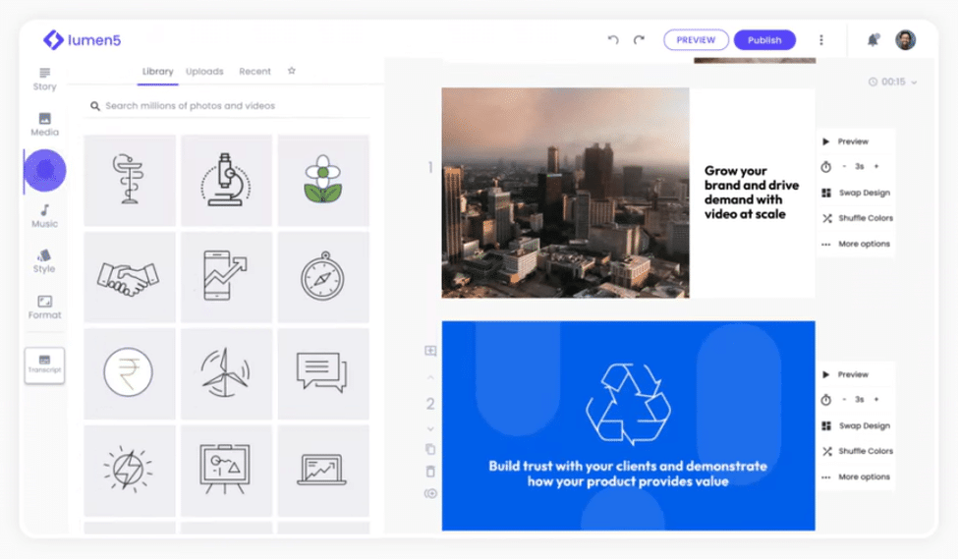Viewport: 960px width, 560px height.
Task: Redo the last action
Action: 640,39
